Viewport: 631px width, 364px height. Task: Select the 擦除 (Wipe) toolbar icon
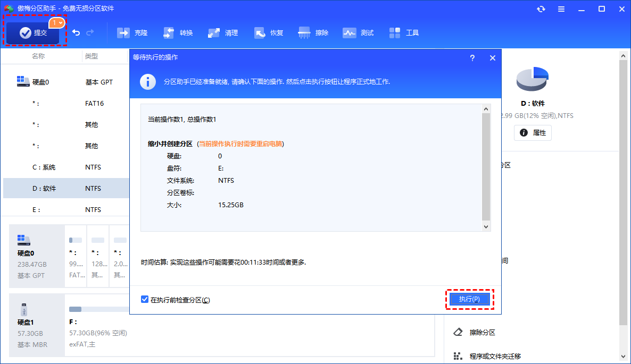[313, 32]
